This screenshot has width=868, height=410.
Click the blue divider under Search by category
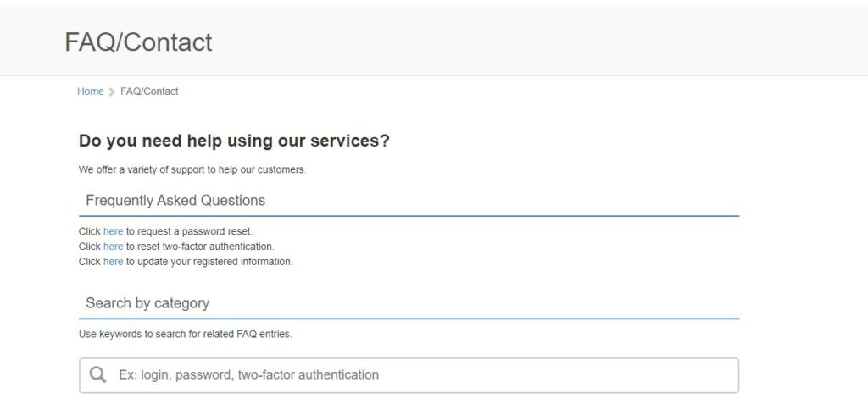(x=409, y=319)
